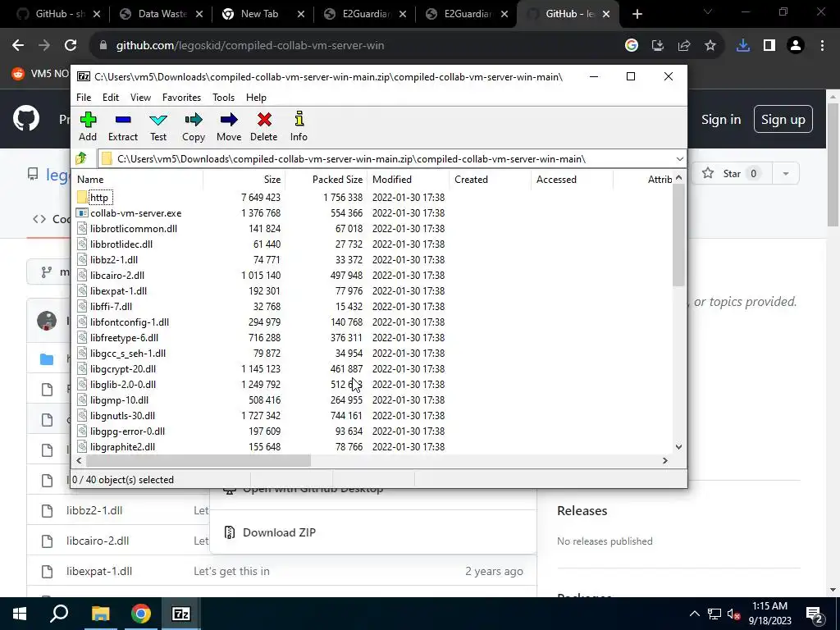Open the Tools menu
This screenshot has width=840, height=630.
coord(223,98)
